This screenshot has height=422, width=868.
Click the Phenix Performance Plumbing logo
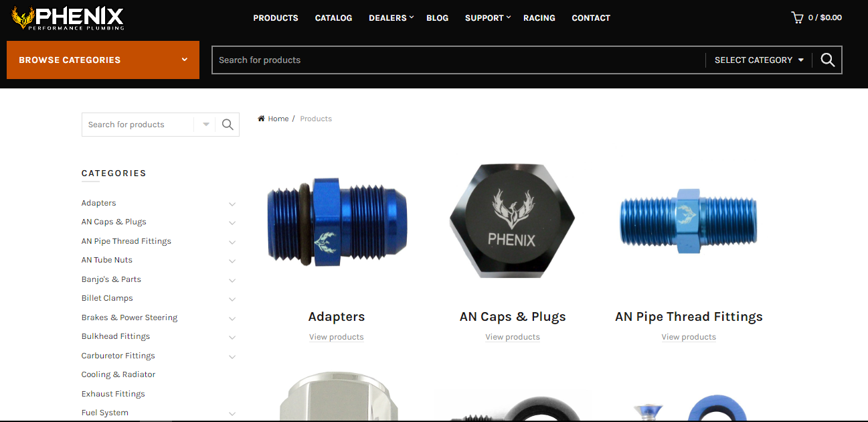pos(68,18)
